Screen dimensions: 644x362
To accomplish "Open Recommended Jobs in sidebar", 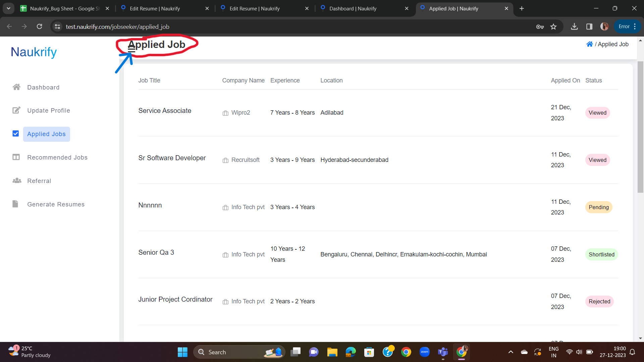I will point(57,158).
